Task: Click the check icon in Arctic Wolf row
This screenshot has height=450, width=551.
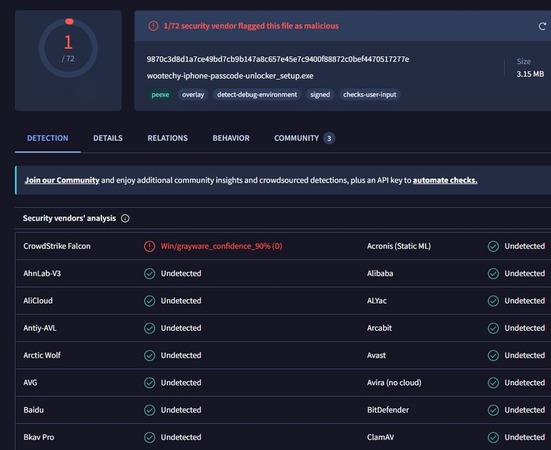Action: [149, 356]
